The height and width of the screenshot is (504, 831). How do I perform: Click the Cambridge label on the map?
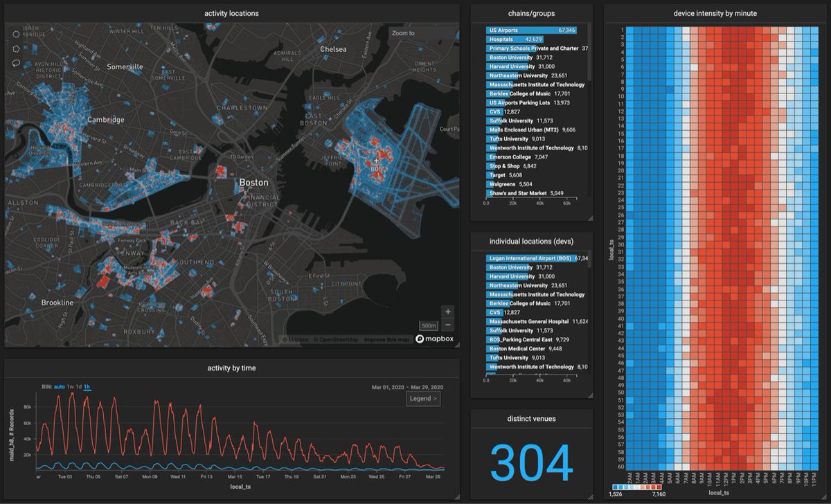click(x=105, y=120)
